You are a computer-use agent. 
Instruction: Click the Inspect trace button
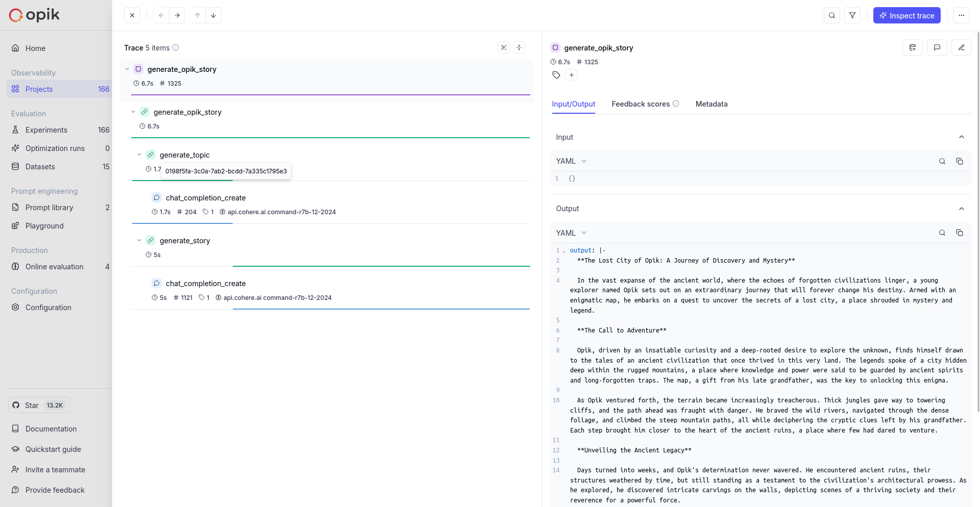coord(906,15)
